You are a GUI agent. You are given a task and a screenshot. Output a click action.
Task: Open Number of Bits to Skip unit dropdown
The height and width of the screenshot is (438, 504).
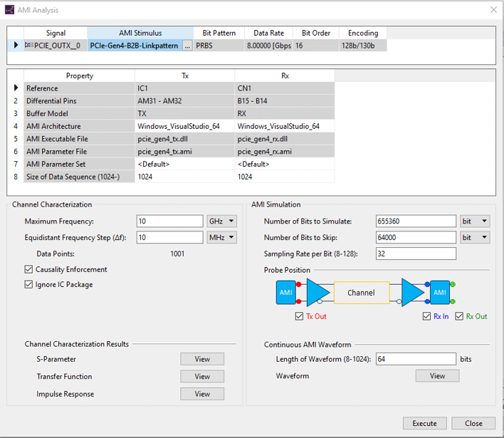[475, 237]
